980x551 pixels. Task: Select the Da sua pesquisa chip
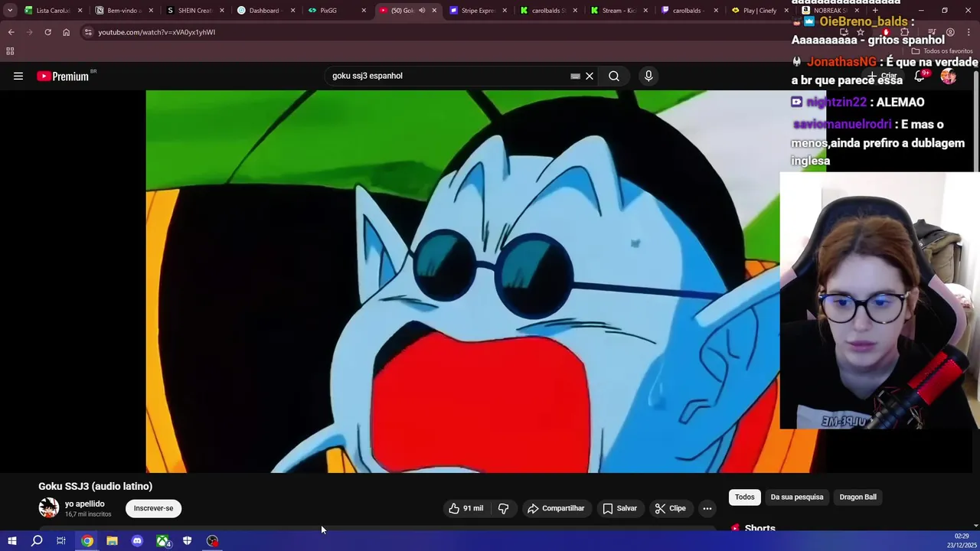click(x=796, y=497)
